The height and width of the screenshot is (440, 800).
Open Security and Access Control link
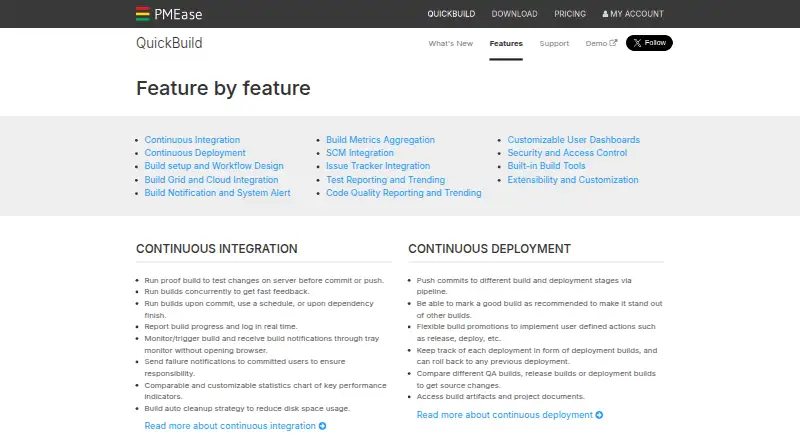click(x=567, y=153)
